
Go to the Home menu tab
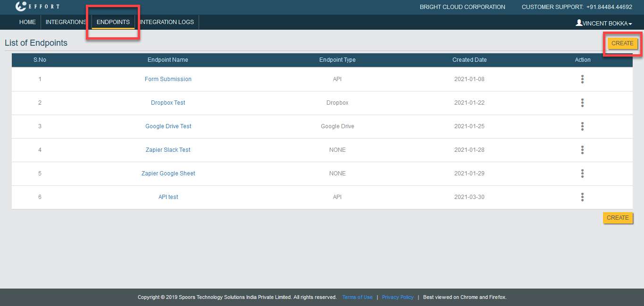click(27, 22)
